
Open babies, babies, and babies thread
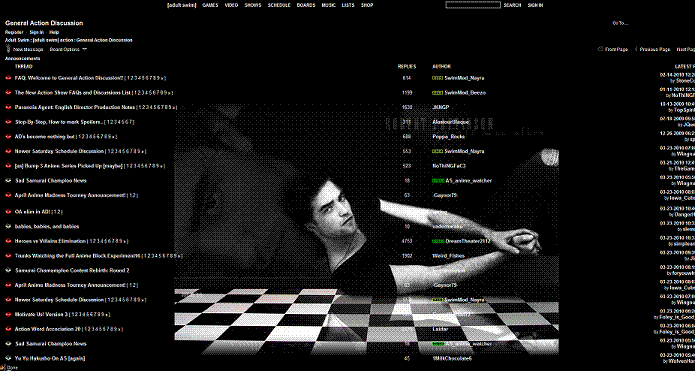(x=47, y=227)
